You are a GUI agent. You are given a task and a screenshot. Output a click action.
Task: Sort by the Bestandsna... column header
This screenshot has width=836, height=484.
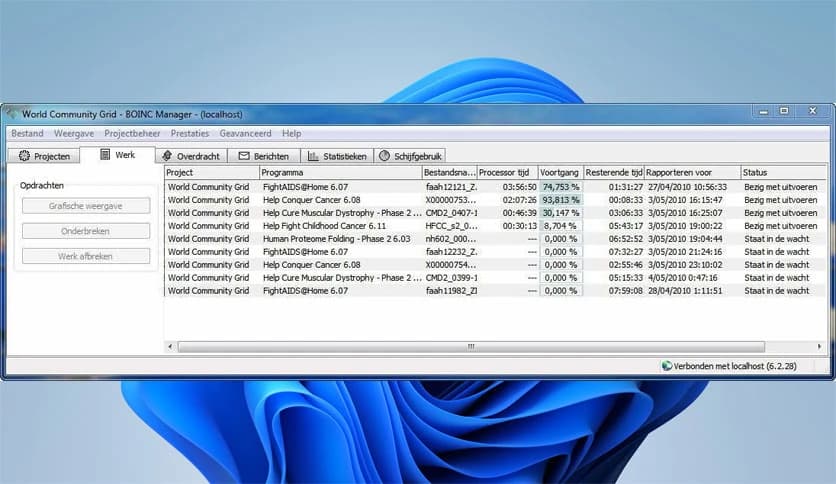click(x=449, y=172)
